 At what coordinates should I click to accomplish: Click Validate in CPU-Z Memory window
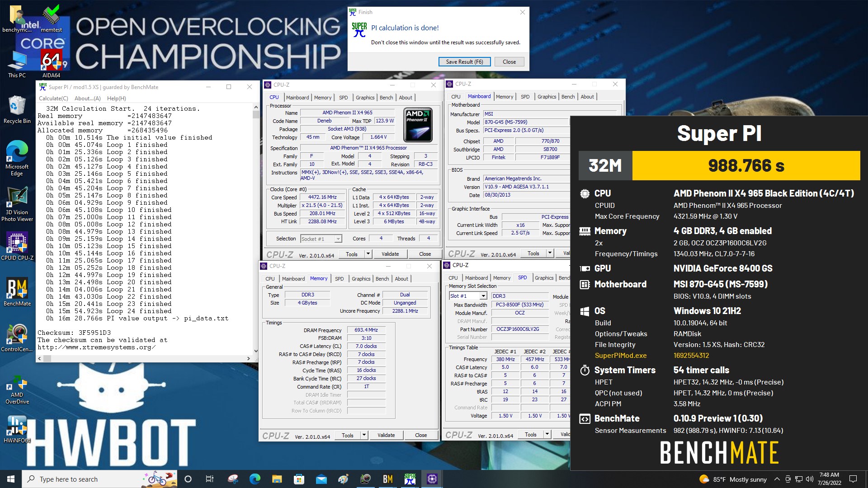click(x=386, y=435)
